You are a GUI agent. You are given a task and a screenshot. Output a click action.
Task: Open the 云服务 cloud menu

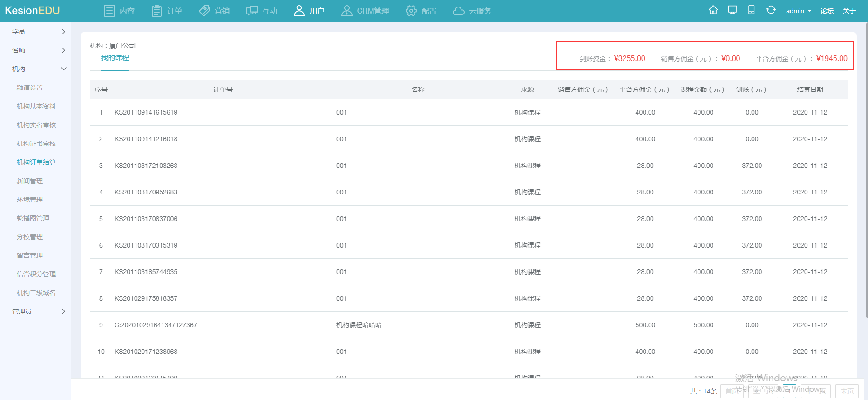coord(472,11)
